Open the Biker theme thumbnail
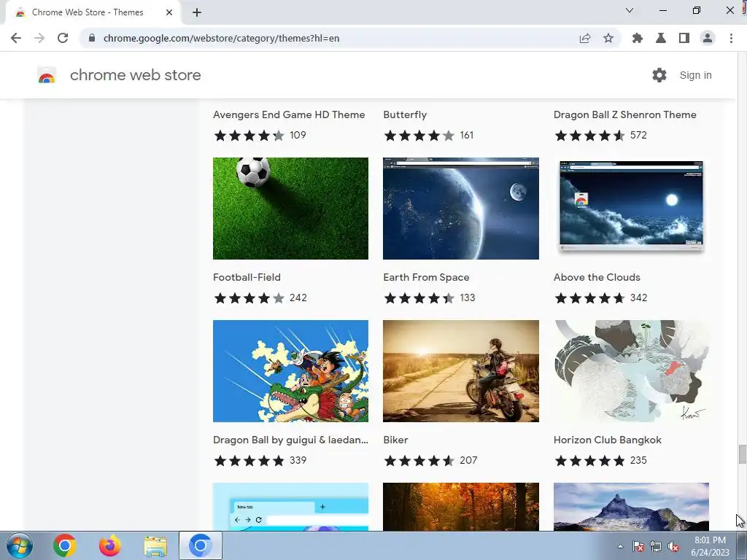Image resolution: width=747 pixels, height=560 pixels. pos(461,371)
